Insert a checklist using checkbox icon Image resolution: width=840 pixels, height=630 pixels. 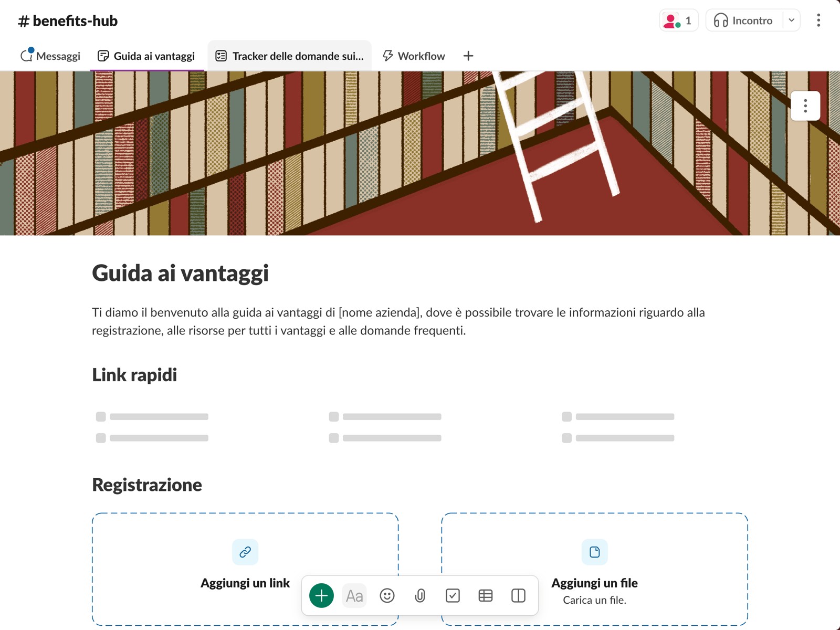coord(453,595)
